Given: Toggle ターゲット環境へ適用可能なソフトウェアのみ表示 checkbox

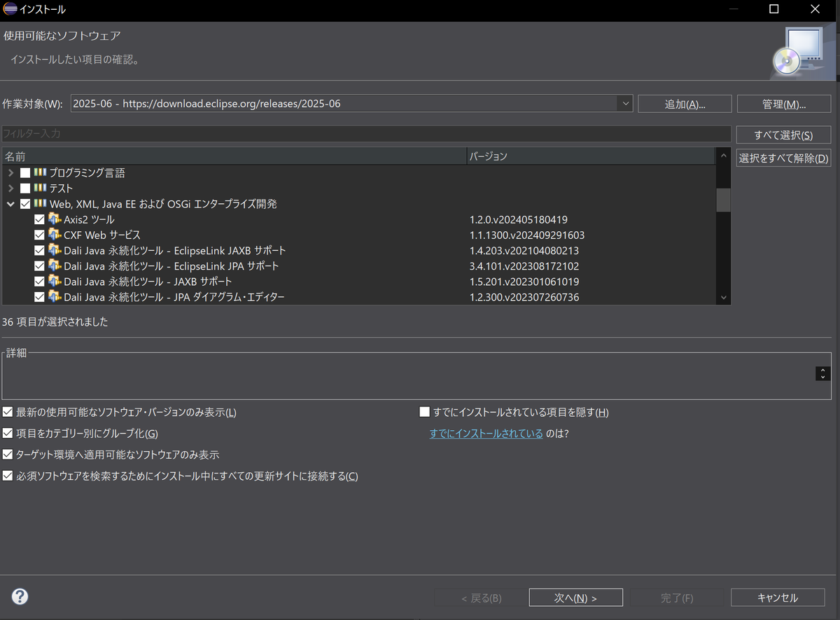Looking at the screenshot, I should (x=8, y=455).
